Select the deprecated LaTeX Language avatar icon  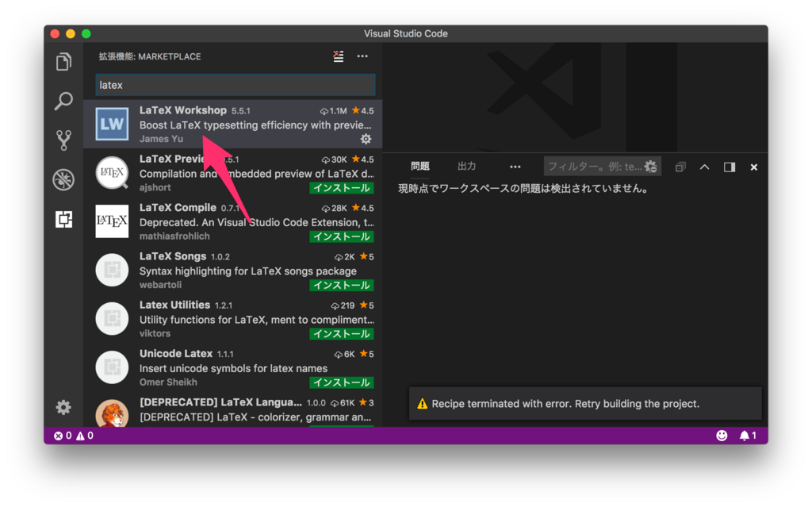pyautogui.click(x=112, y=413)
